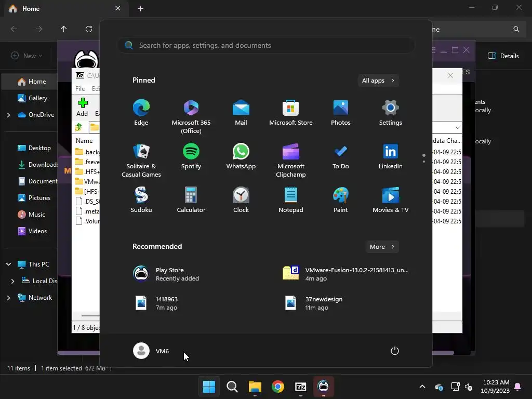The height and width of the screenshot is (399, 532).
Task: Open the Mail app
Action: click(241, 113)
